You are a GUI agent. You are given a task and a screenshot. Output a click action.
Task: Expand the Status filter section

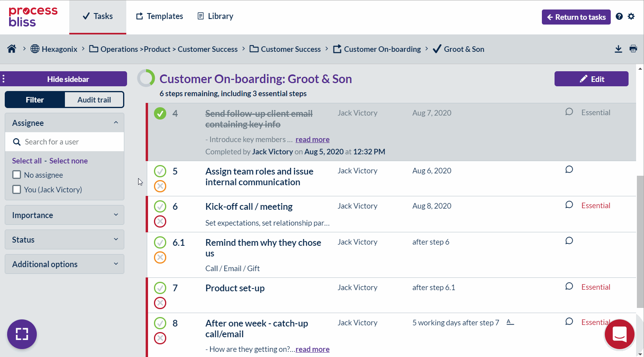coord(65,240)
